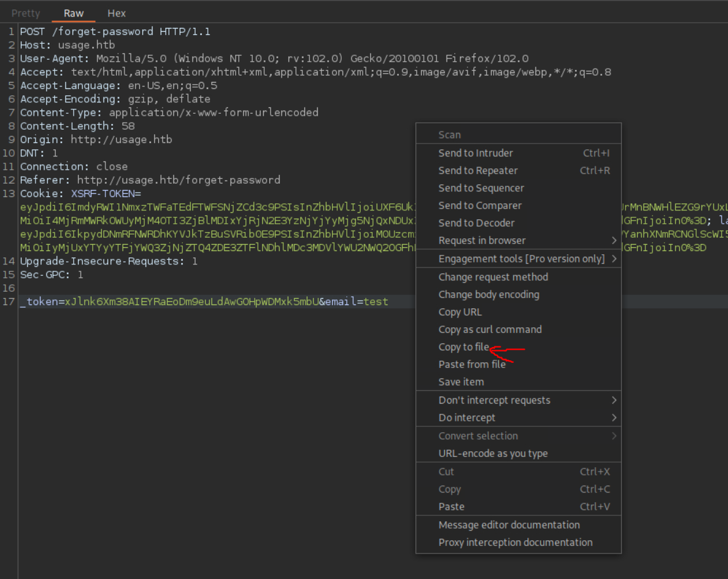
Task: Select the Raw view tab
Action: click(74, 13)
